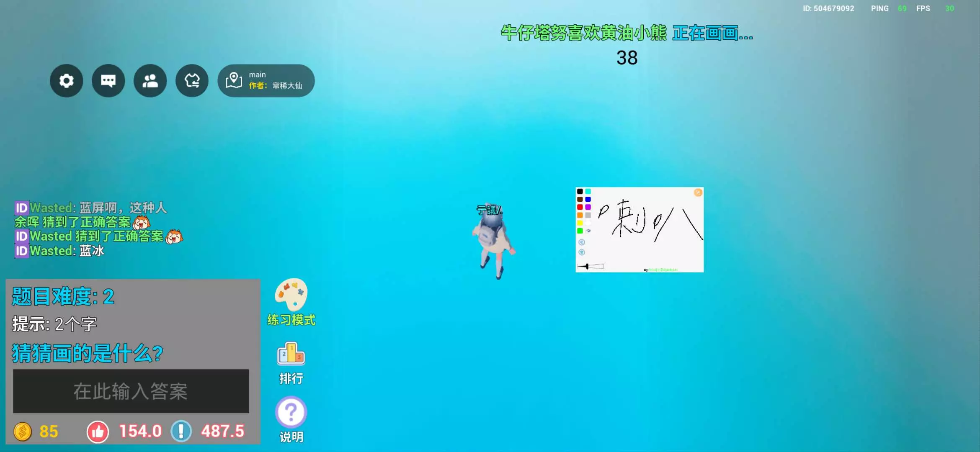Open the 排行 ranking podium icon

pyautogui.click(x=291, y=354)
